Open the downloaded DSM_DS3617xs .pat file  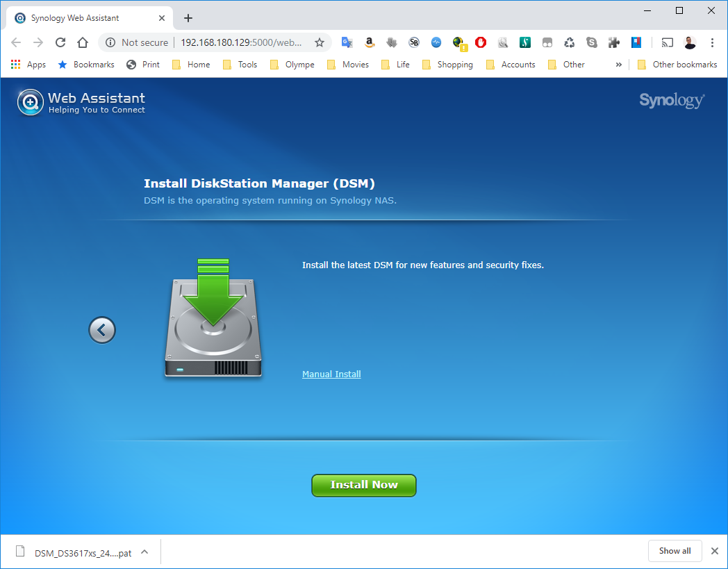click(x=74, y=552)
